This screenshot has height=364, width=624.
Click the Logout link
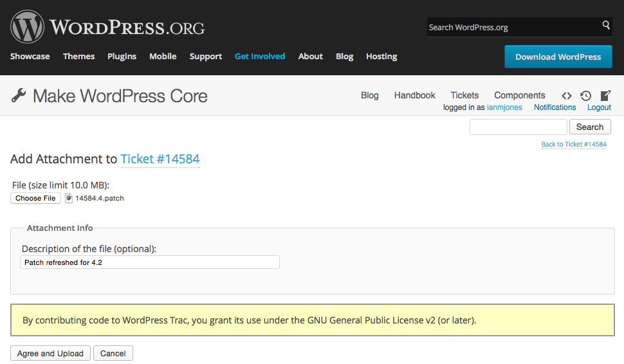point(599,107)
